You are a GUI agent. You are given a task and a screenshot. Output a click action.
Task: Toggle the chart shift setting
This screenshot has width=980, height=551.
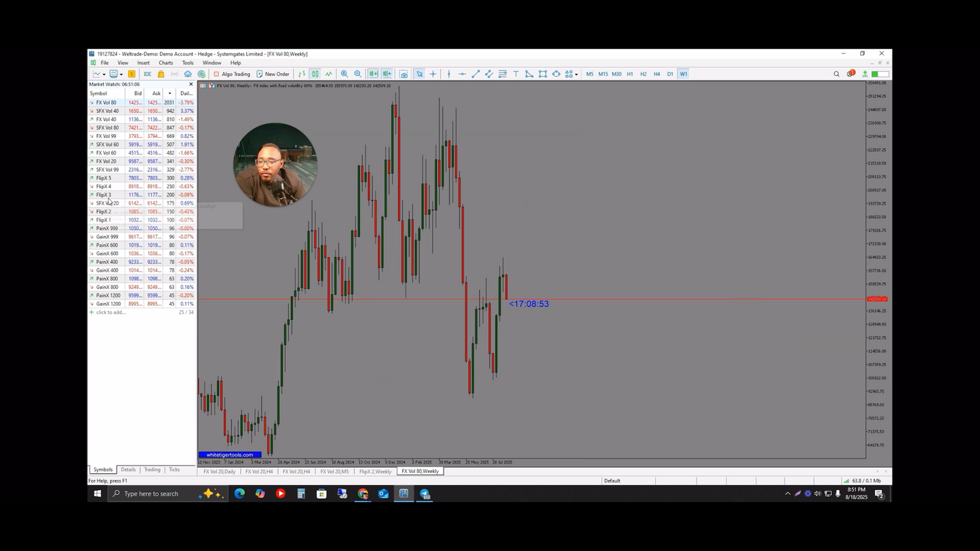[387, 74]
